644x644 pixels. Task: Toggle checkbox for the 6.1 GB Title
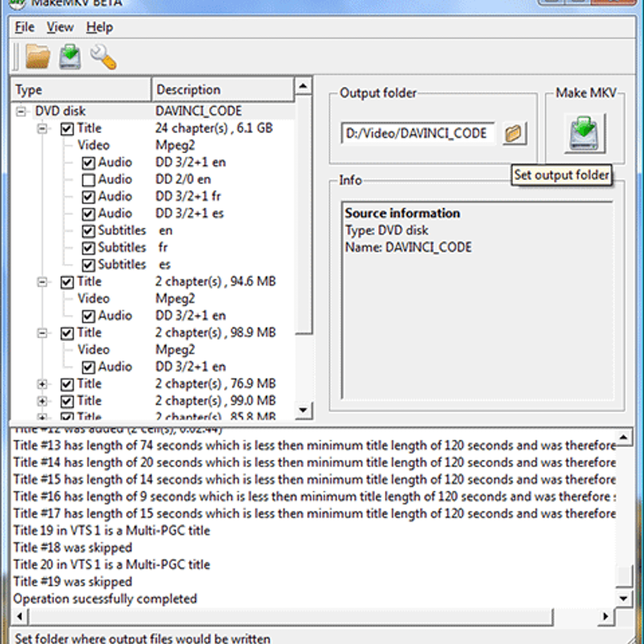[67, 129]
